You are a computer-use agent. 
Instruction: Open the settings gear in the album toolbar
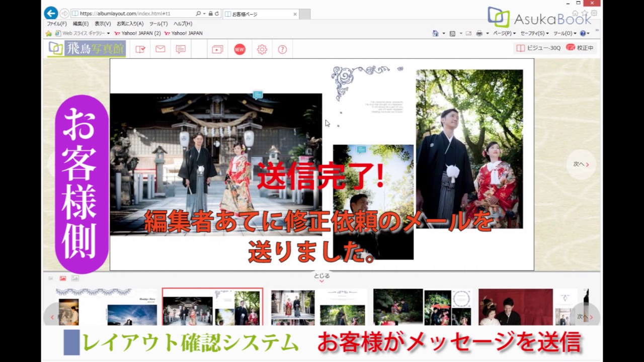[x=262, y=49]
